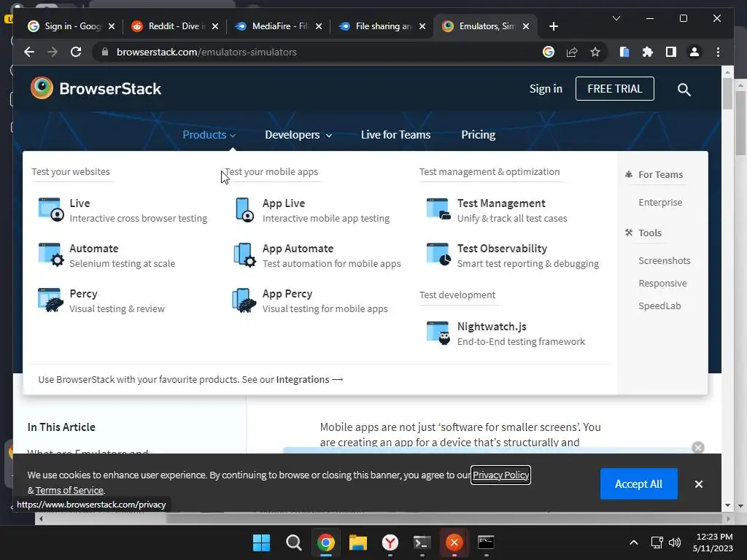Viewport: 747px width, 560px height.
Task: Click the Sign in link
Action: pos(546,88)
